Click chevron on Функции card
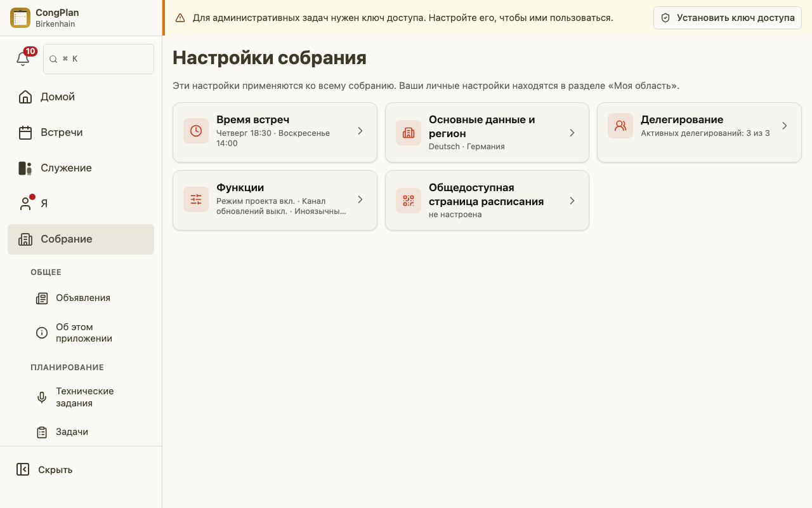The image size is (812, 508). (360, 199)
